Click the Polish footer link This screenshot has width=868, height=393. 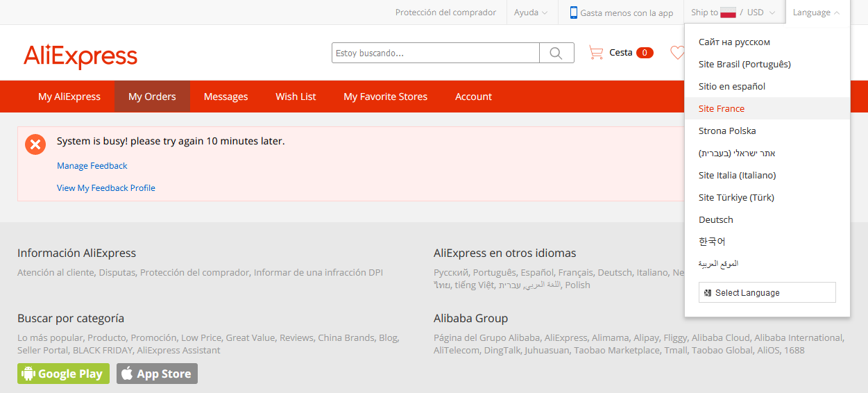pyautogui.click(x=577, y=285)
